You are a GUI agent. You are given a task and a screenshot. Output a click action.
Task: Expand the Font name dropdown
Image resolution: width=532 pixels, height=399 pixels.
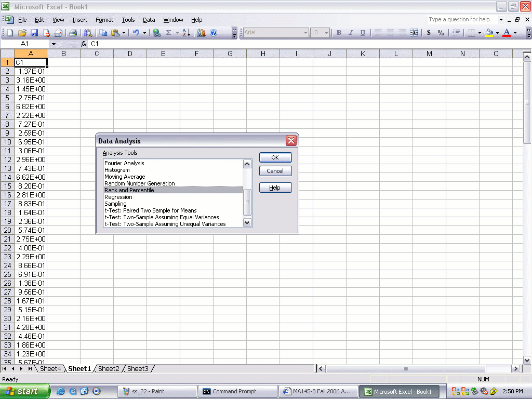pyautogui.click(x=305, y=33)
